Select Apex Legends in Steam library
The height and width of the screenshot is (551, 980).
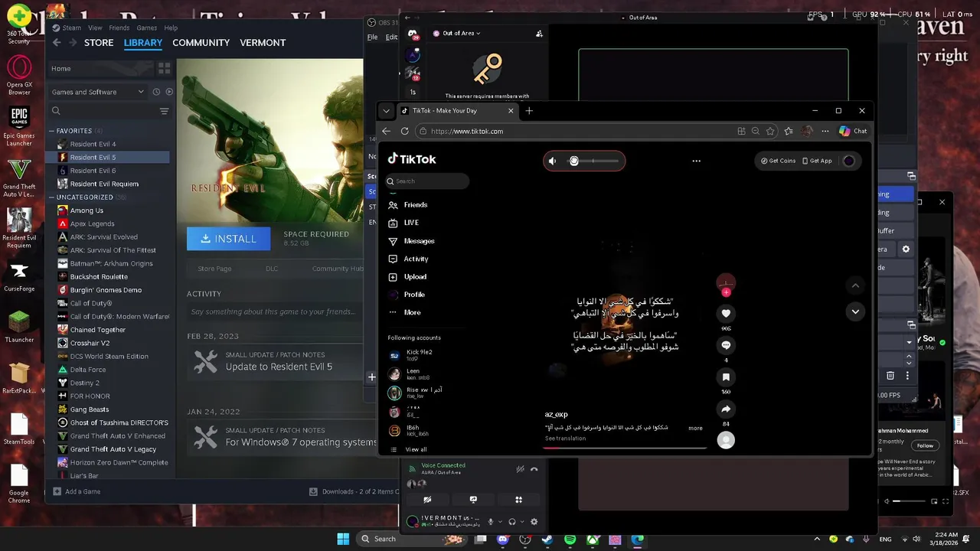coord(92,223)
